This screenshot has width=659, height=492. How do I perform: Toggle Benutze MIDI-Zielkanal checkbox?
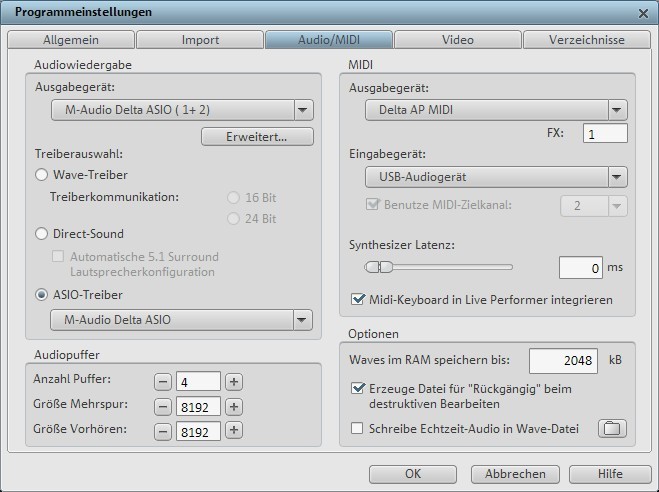pyautogui.click(x=372, y=205)
